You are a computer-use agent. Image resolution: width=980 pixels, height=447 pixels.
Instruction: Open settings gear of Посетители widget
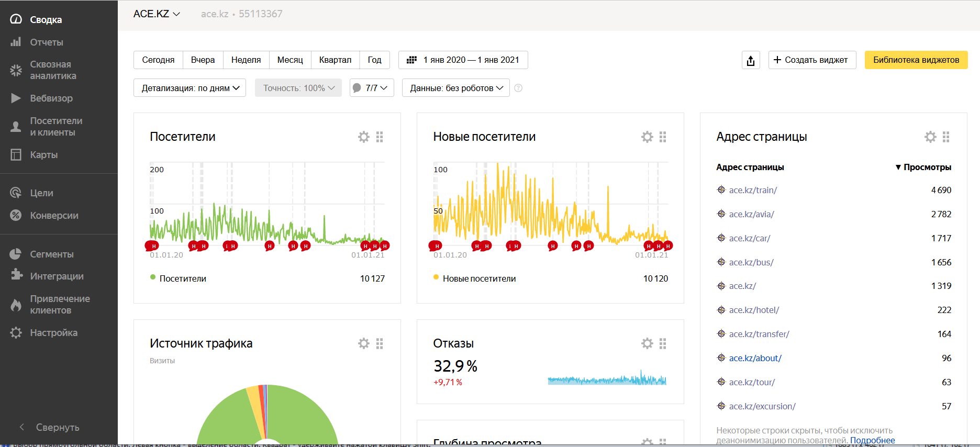tap(364, 137)
